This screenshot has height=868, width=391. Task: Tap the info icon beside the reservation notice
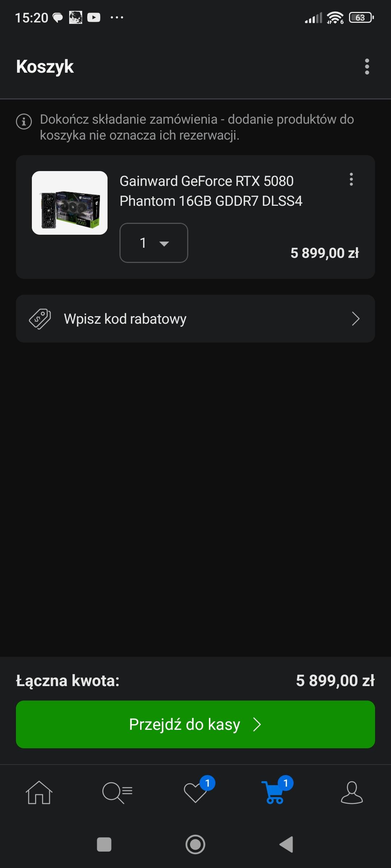pyautogui.click(x=24, y=122)
